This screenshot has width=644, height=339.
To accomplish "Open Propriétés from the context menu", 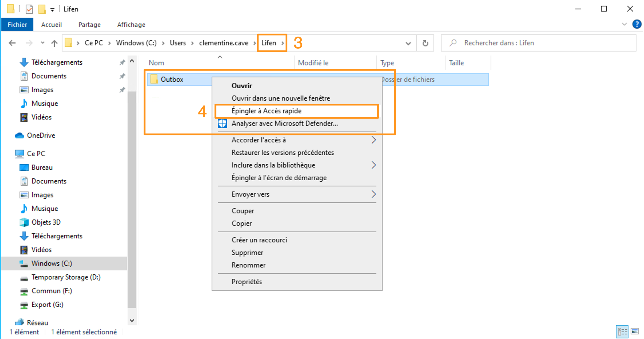I will pyautogui.click(x=297, y=282).
